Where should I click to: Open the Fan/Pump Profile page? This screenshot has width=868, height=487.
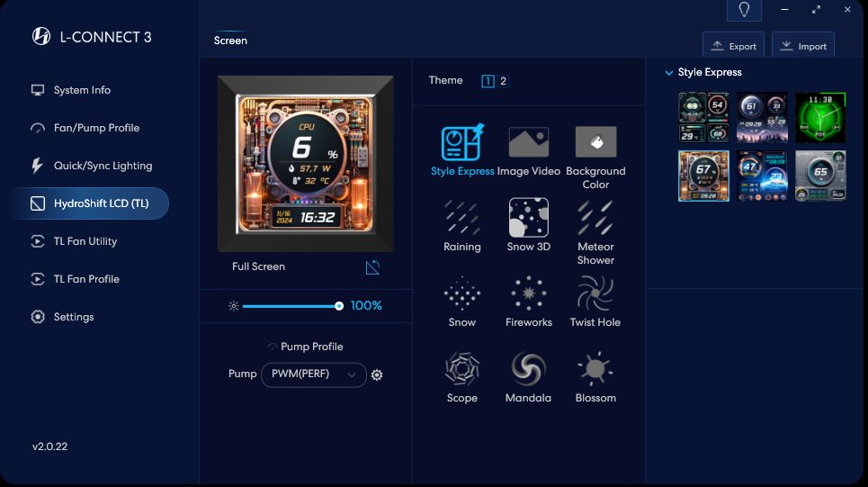click(x=96, y=128)
